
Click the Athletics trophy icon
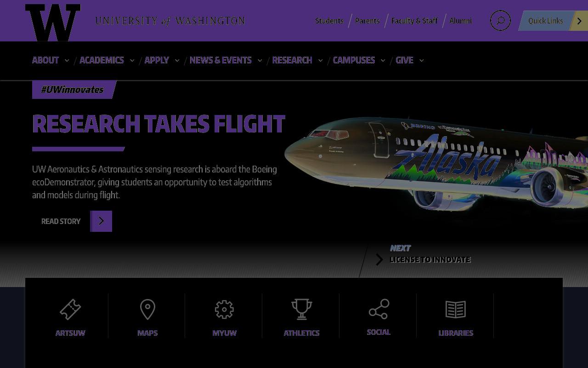[301, 309]
